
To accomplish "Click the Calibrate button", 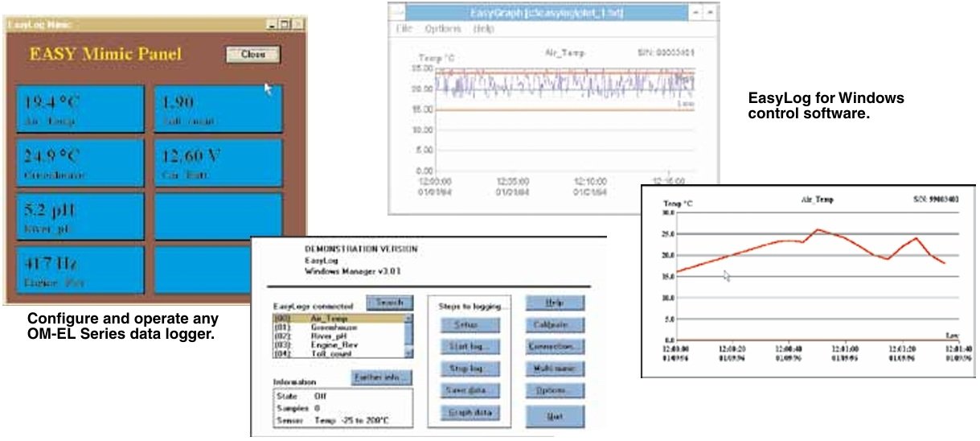I will click(x=555, y=325).
